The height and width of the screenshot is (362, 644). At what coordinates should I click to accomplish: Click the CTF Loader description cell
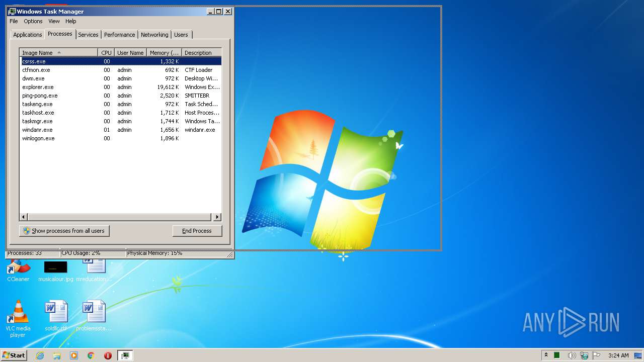(x=198, y=70)
